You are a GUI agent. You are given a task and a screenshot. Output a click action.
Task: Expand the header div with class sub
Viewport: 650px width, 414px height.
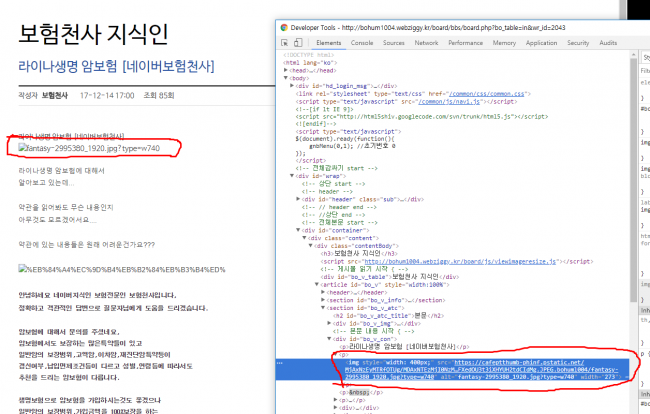(298, 199)
